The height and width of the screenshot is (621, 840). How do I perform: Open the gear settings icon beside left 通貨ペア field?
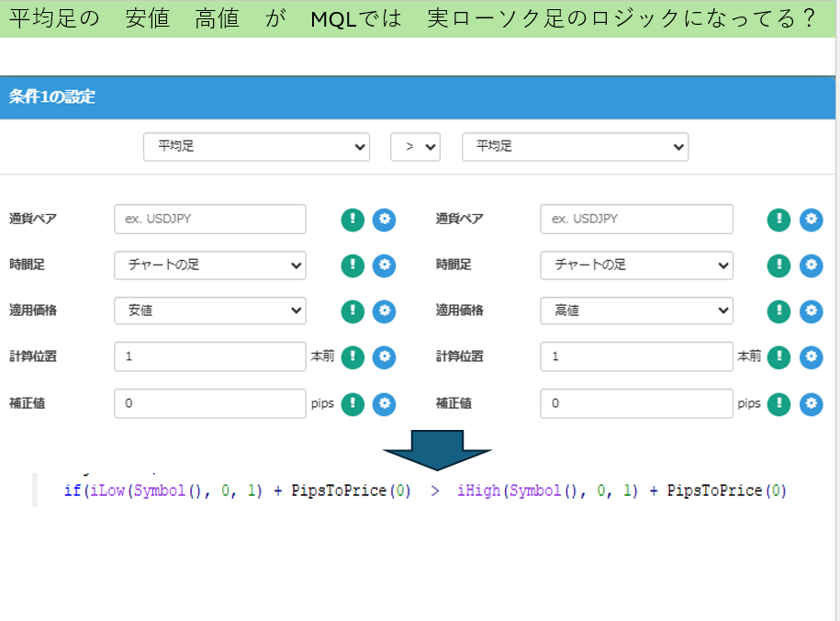click(384, 220)
